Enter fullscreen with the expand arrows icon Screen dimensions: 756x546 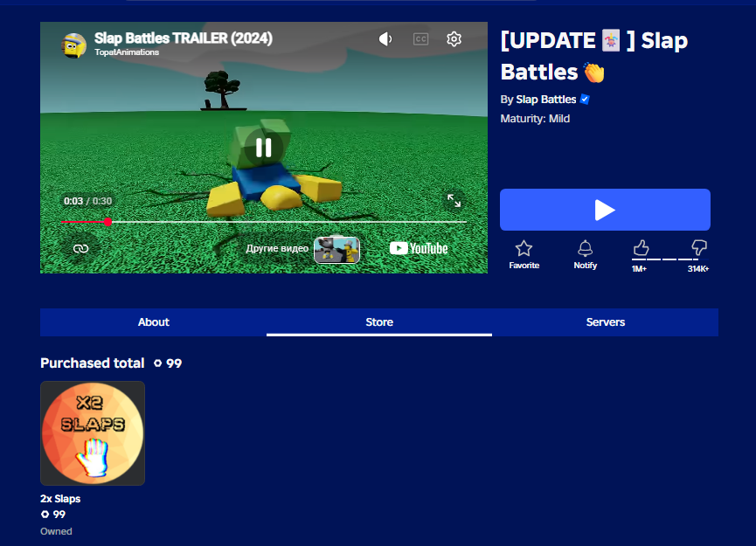tap(454, 200)
